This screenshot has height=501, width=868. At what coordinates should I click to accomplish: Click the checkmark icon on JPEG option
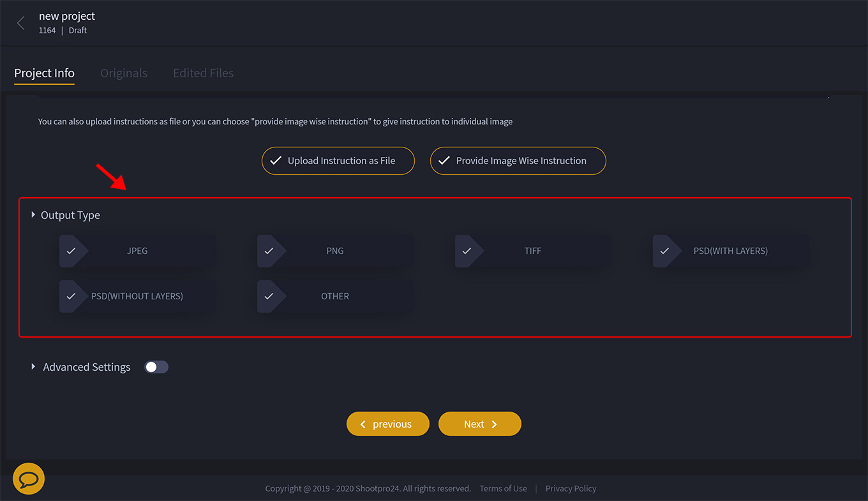point(71,251)
